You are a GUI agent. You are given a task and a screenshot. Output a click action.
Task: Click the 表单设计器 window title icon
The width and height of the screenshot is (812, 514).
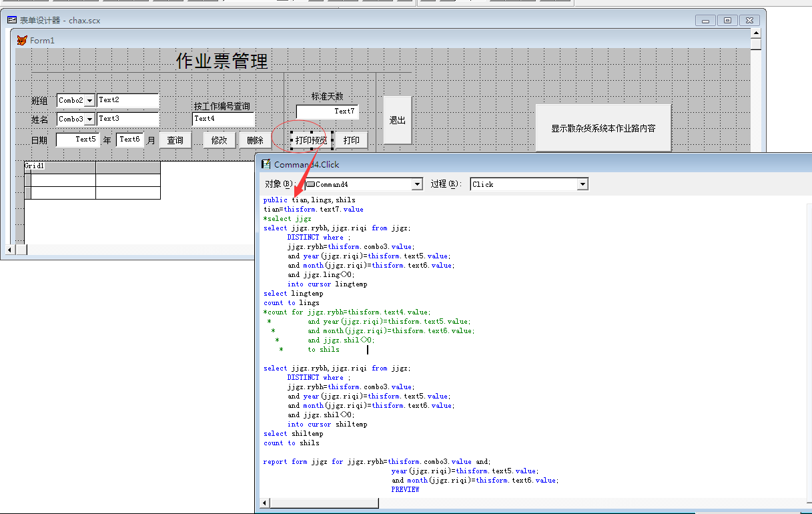point(12,20)
